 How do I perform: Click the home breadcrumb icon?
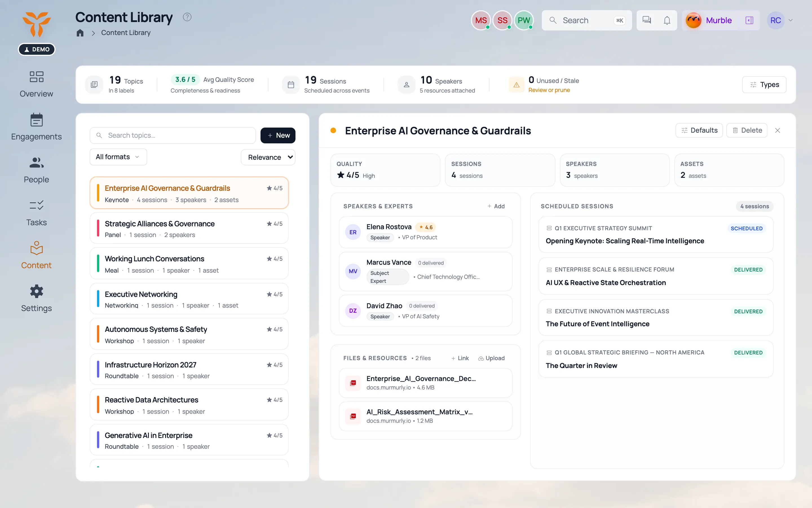tap(80, 32)
